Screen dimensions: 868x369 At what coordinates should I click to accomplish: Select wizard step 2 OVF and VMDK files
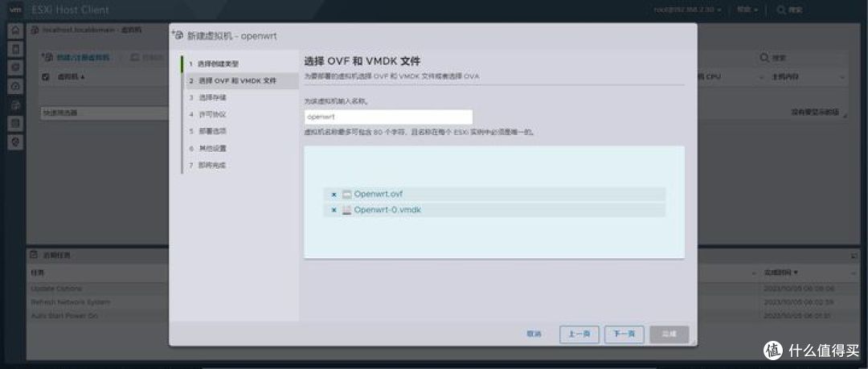pos(241,81)
